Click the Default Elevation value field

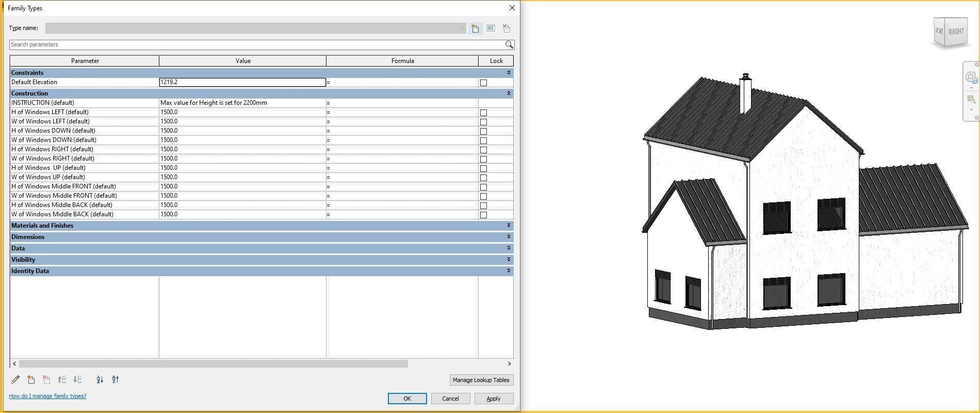click(x=242, y=82)
